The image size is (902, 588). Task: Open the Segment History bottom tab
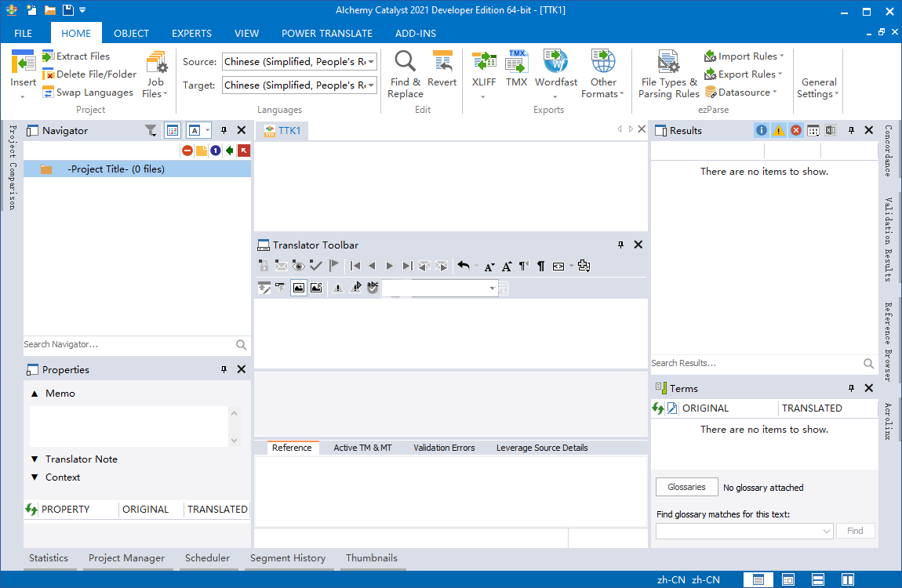pos(288,558)
